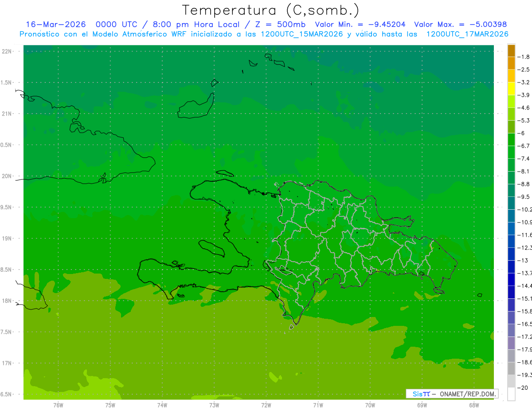The image size is (532, 411).
Task: Click the '6.5N' latitude label
Action: [7, 394]
